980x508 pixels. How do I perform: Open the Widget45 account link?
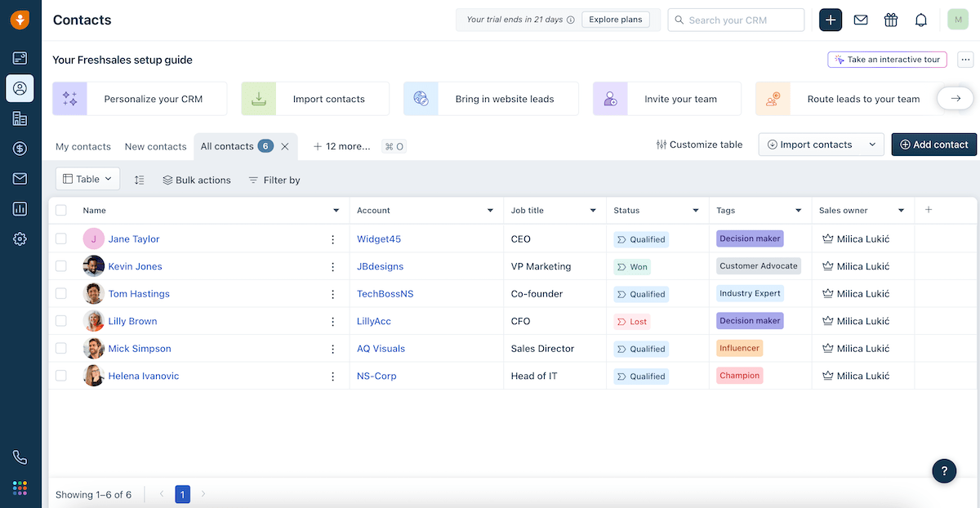coord(378,239)
